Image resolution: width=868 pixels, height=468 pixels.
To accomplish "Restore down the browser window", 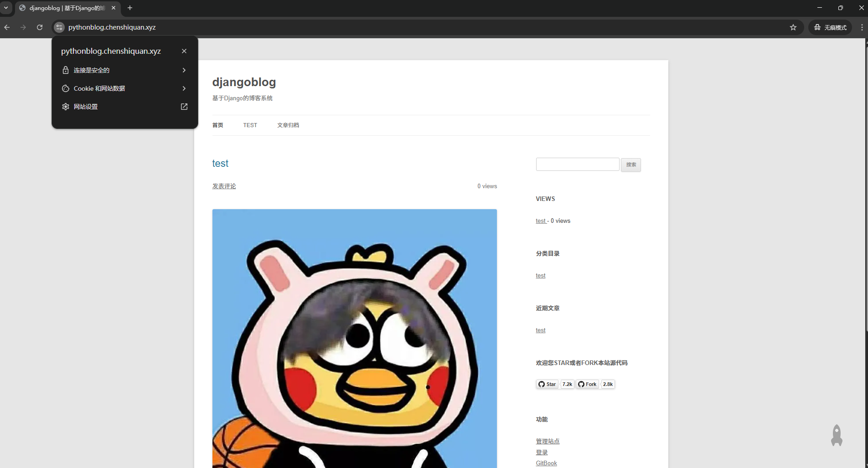I will pyautogui.click(x=841, y=8).
